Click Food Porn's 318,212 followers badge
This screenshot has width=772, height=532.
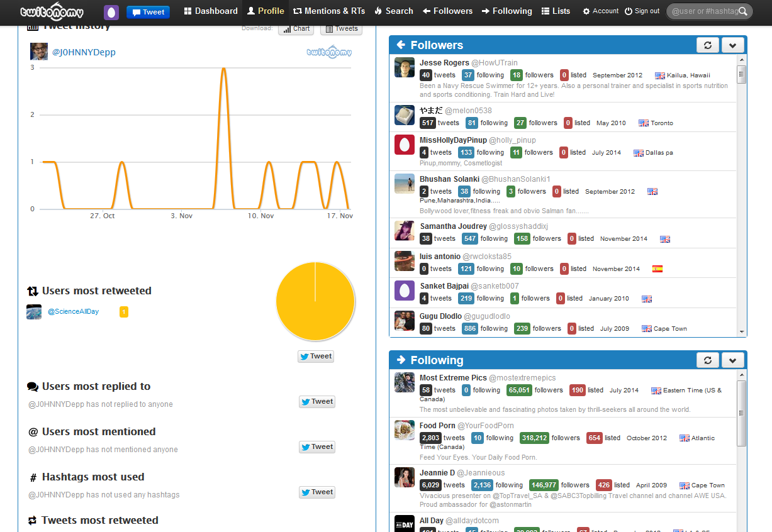[x=534, y=438]
